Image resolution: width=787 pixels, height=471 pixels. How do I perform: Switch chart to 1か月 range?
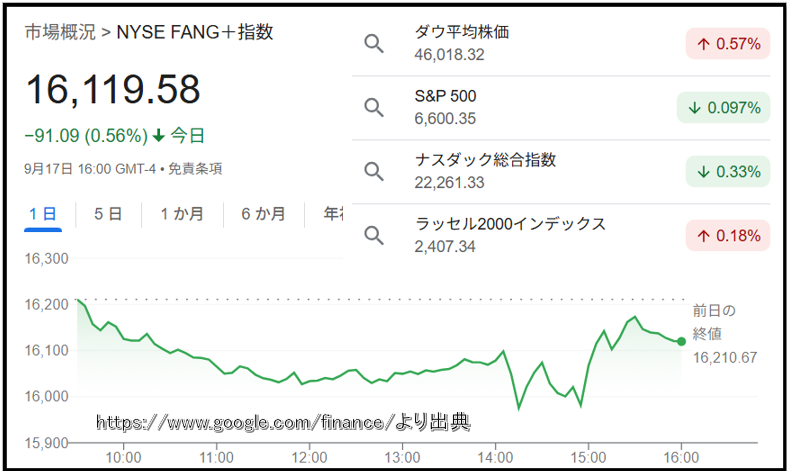click(x=182, y=214)
